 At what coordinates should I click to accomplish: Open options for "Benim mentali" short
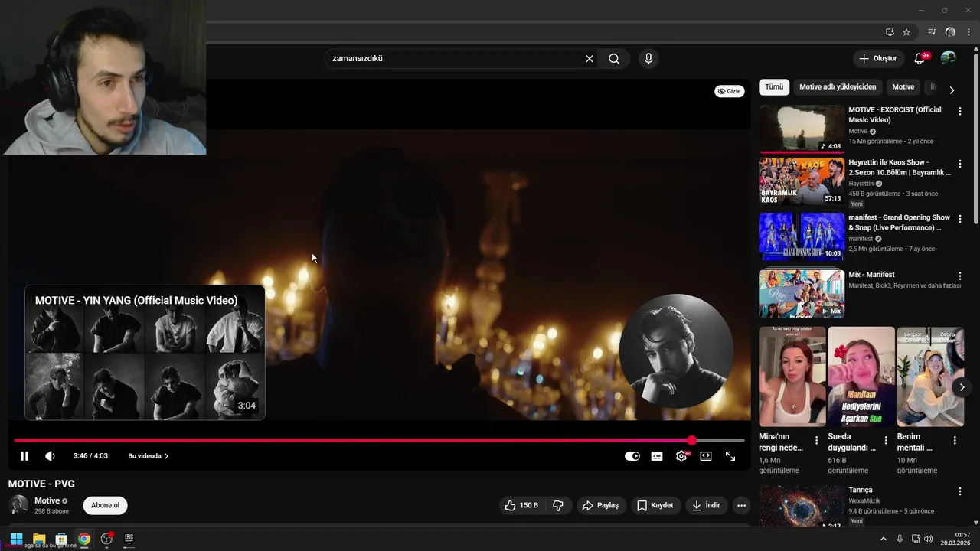(x=955, y=440)
